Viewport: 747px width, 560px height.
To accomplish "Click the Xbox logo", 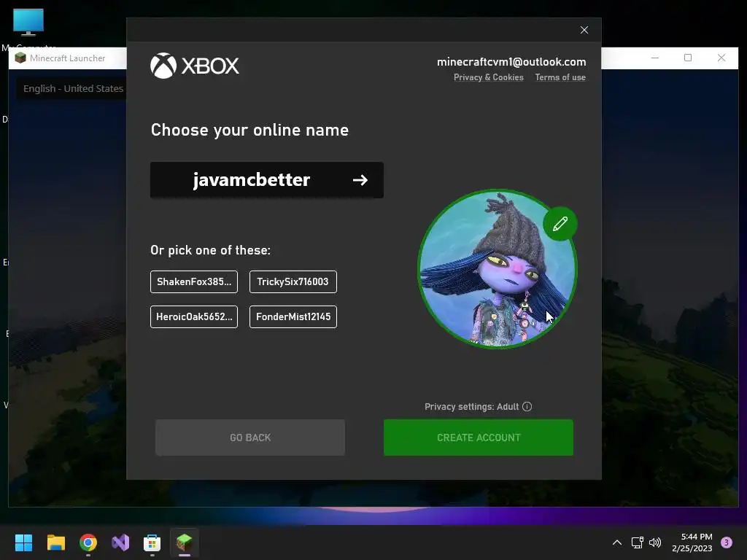I will [194, 66].
